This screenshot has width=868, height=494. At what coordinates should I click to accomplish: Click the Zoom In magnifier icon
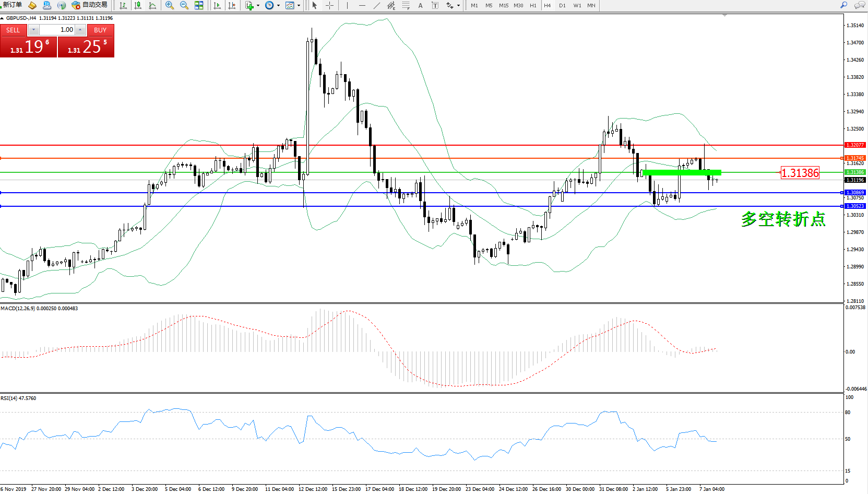click(170, 5)
